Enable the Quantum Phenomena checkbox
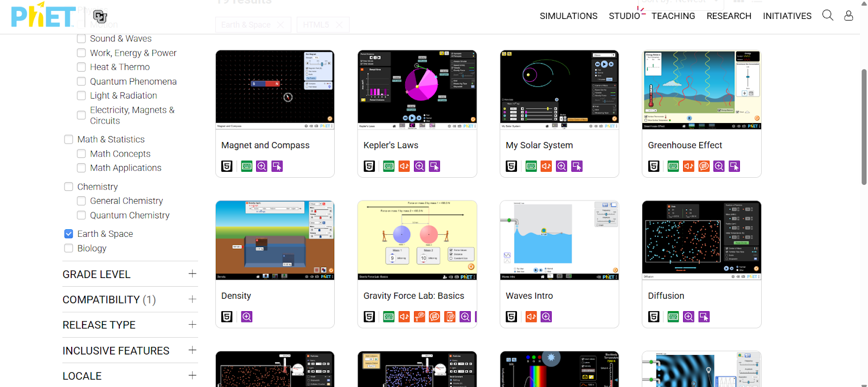 [x=81, y=81]
